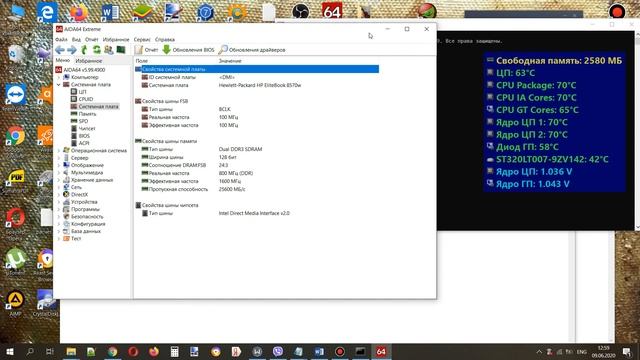Click Обновления BIOS with green arrow
This screenshot has width=640, height=360.
tap(189, 50)
